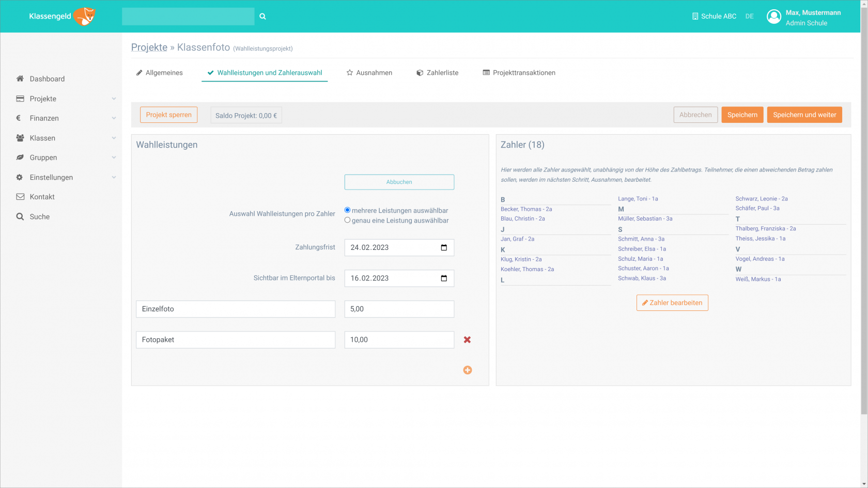Follow the Projekte breadcrumb link
The image size is (868, 488).
coord(149,47)
